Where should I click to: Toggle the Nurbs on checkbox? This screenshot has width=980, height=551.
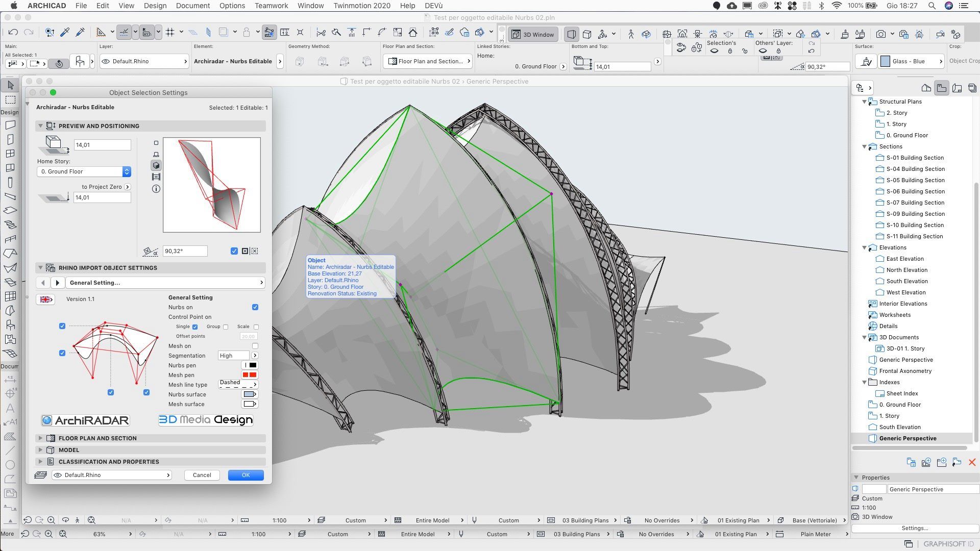tap(255, 307)
